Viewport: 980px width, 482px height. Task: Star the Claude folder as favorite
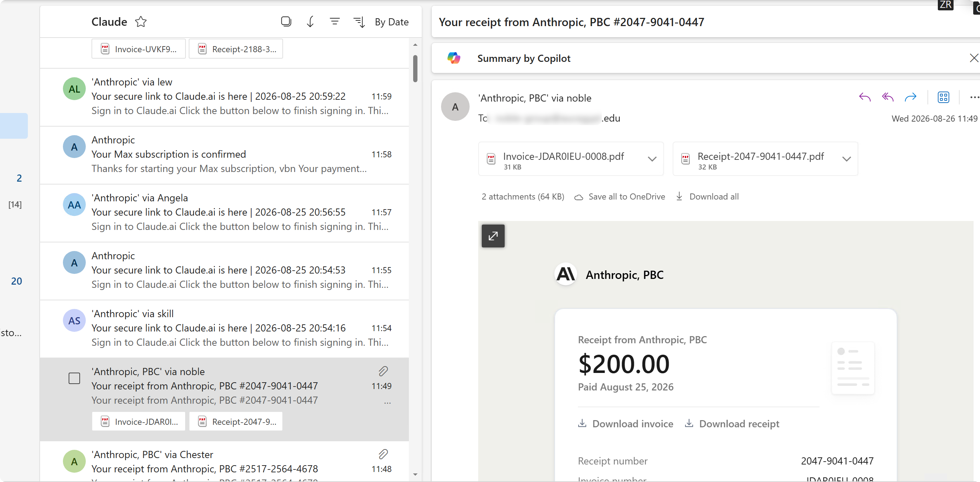[140, 22]
